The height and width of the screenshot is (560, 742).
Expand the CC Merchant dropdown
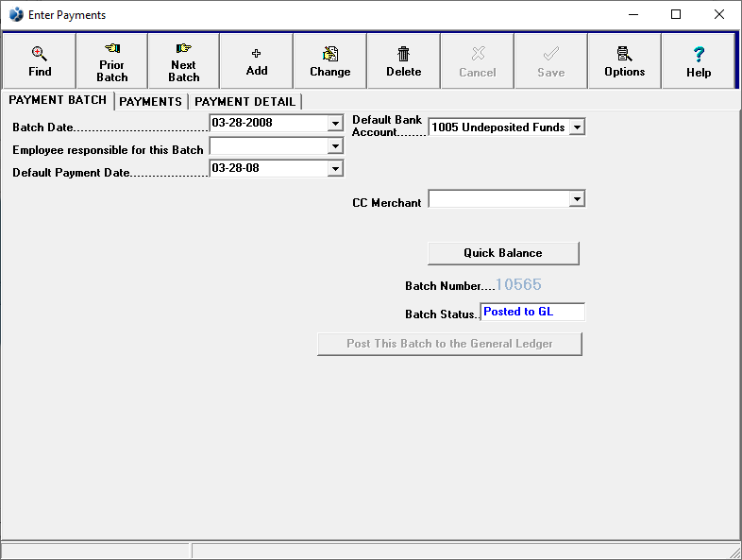tap(577, 199)
